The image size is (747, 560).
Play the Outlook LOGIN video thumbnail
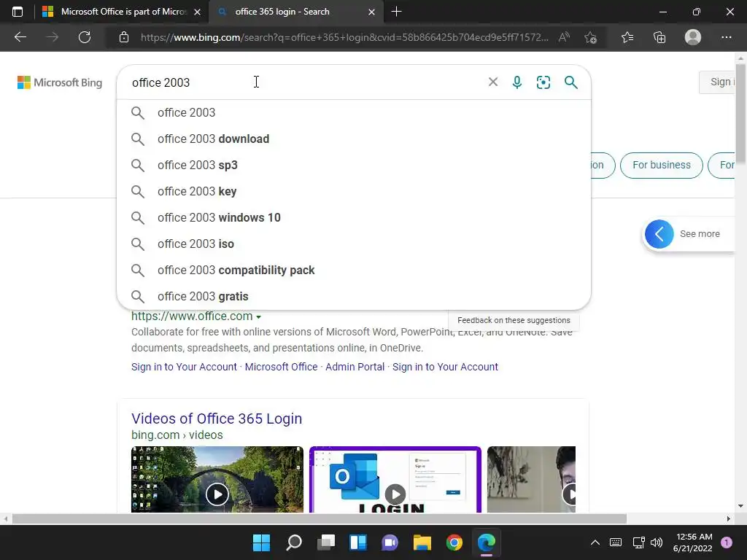395,480
